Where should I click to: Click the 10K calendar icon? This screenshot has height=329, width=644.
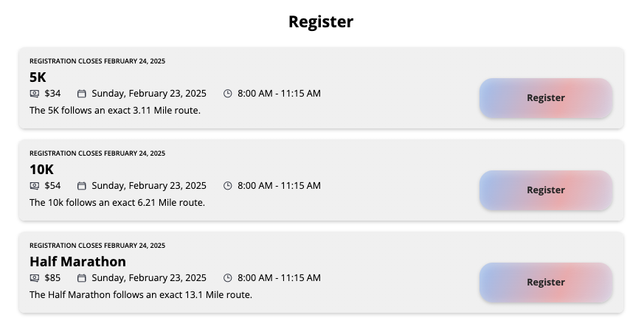pyautogui.click(x=82, y=186)
